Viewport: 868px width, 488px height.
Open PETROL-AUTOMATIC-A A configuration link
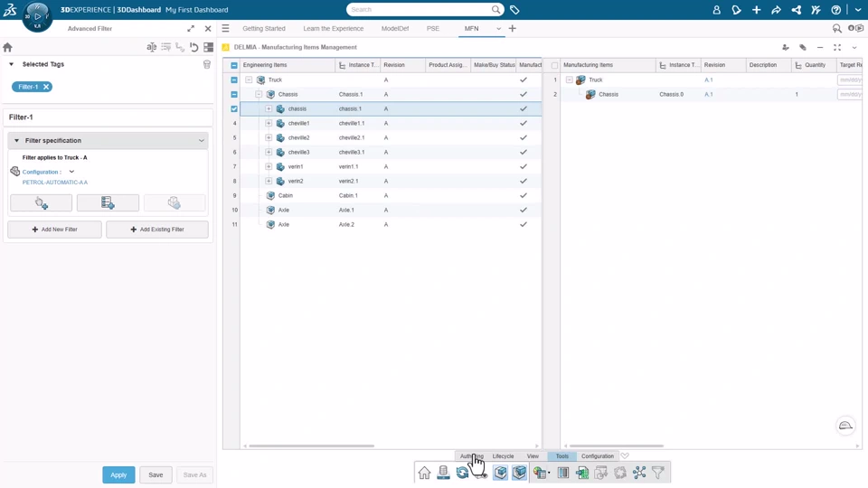tap(55, 182)
